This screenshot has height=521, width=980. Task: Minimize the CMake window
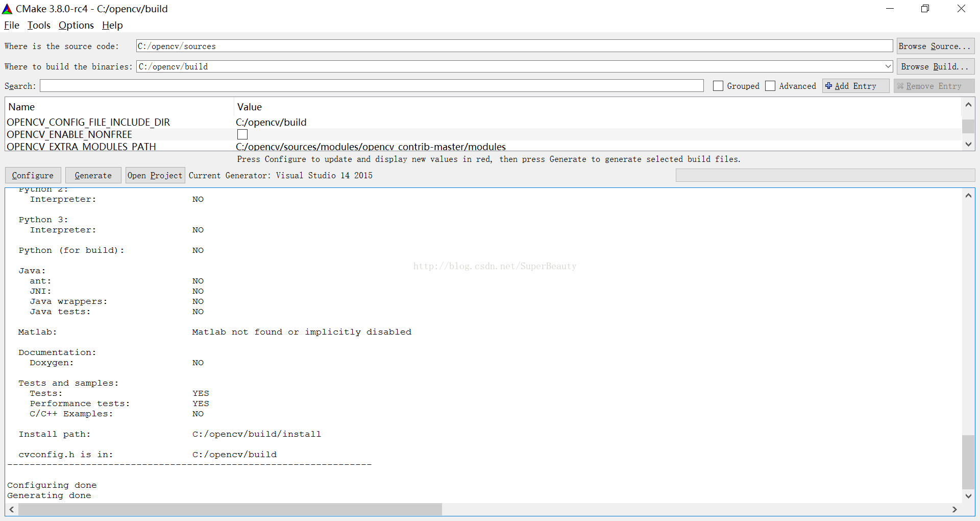(890, 9)
